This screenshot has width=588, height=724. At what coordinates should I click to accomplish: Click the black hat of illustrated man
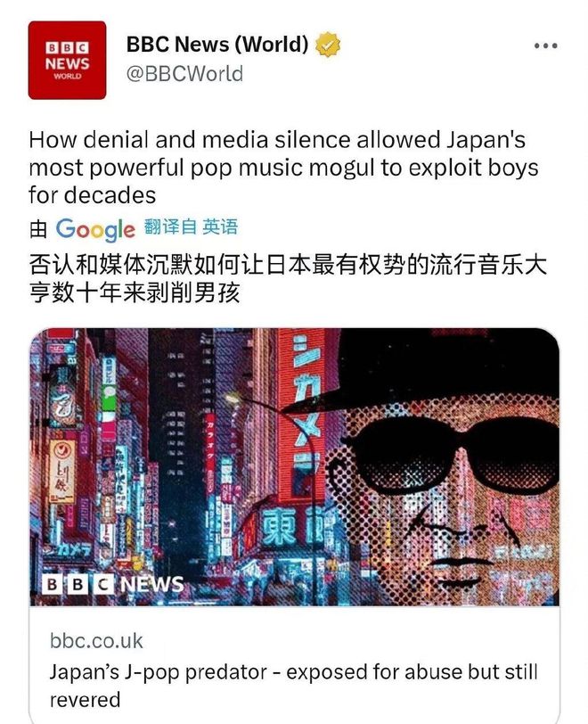(434, 369)
